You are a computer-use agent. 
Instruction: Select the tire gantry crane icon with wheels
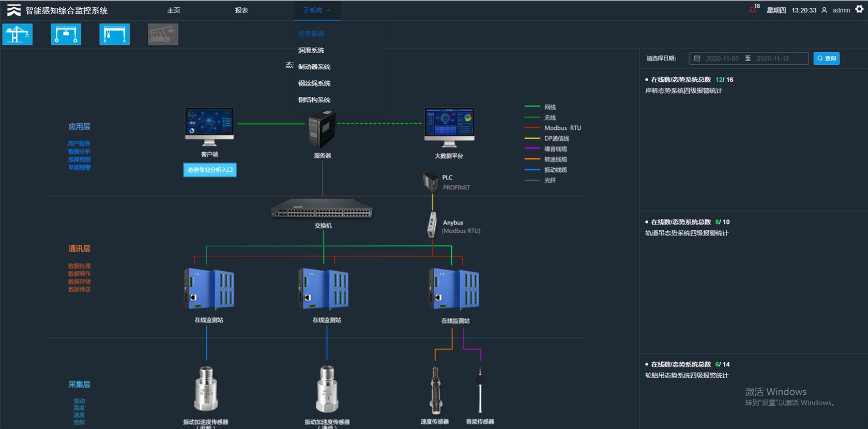(66, 35)
